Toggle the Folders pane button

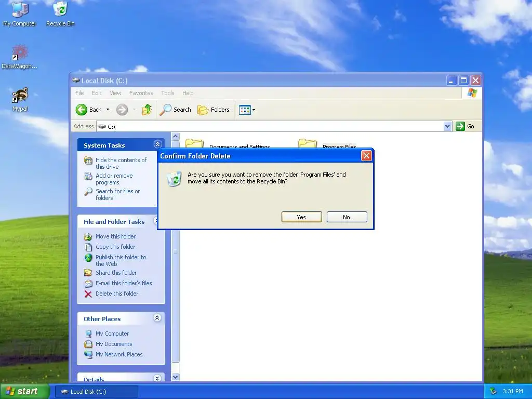(214, 110)
